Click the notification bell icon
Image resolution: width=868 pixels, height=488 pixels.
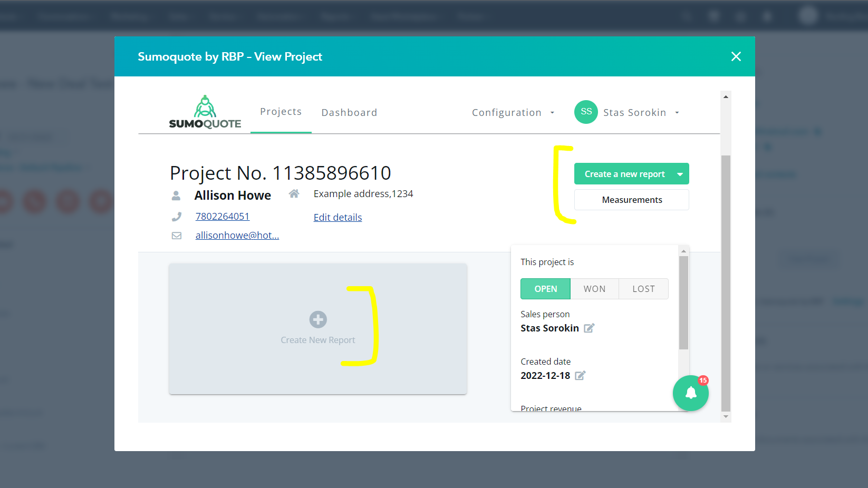pos(690,393)
